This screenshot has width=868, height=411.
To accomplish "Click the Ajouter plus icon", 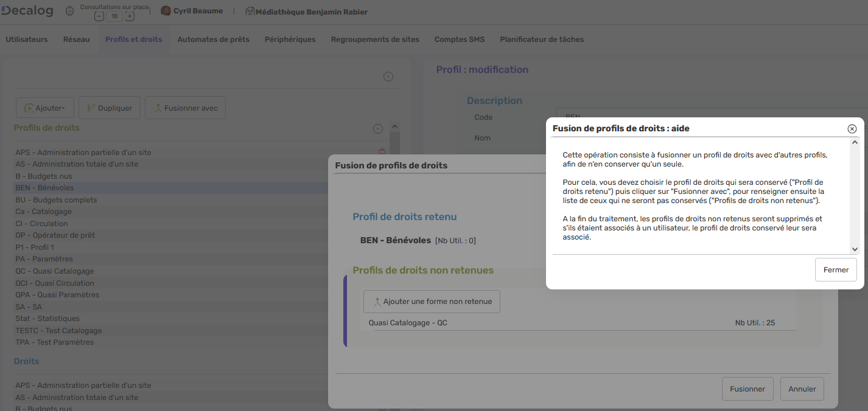I will 29,107.
